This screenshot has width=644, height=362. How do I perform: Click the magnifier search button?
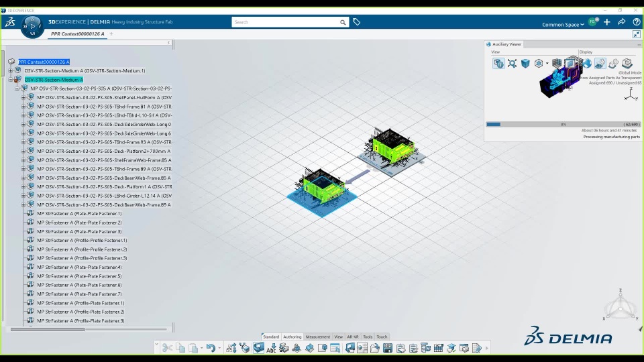click(343, 23)
